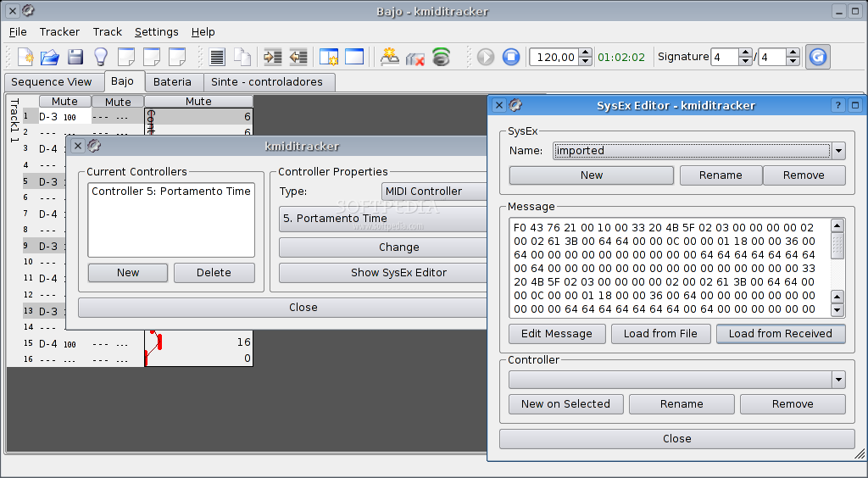Open the Tracker menu
868x478 pixels.
(59, 32)
